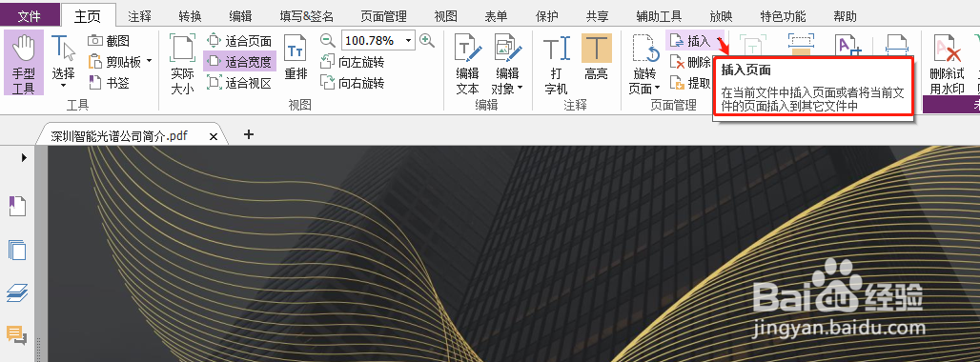
Task: Open the 辅助工具 tab
Action: 659,17
